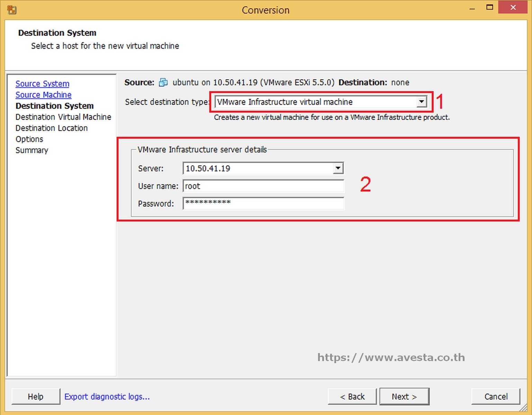Select the Options wizard step
This screenshot has height=415, width=532.
pyautogui.click(x=29, y=139)
